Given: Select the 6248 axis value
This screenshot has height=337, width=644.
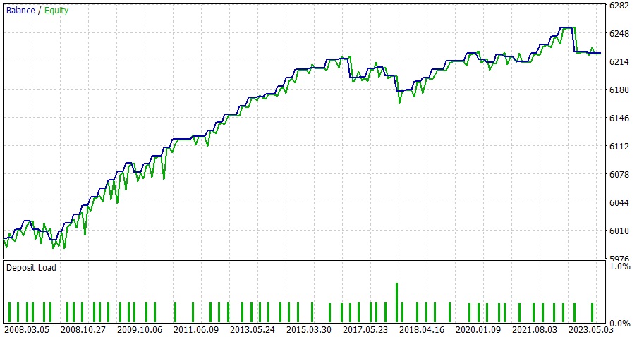Looking at the screenshot, I should click(x=619, y=34).
